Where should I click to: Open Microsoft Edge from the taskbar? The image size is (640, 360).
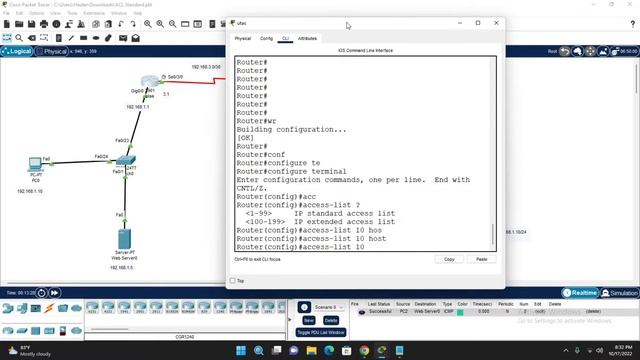tap(329, 351)
